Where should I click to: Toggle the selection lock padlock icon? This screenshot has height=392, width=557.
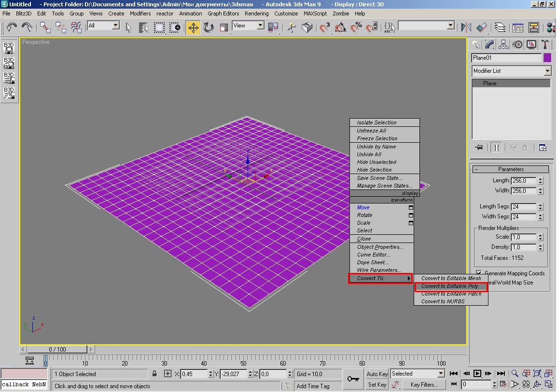(x=154, y=374)
